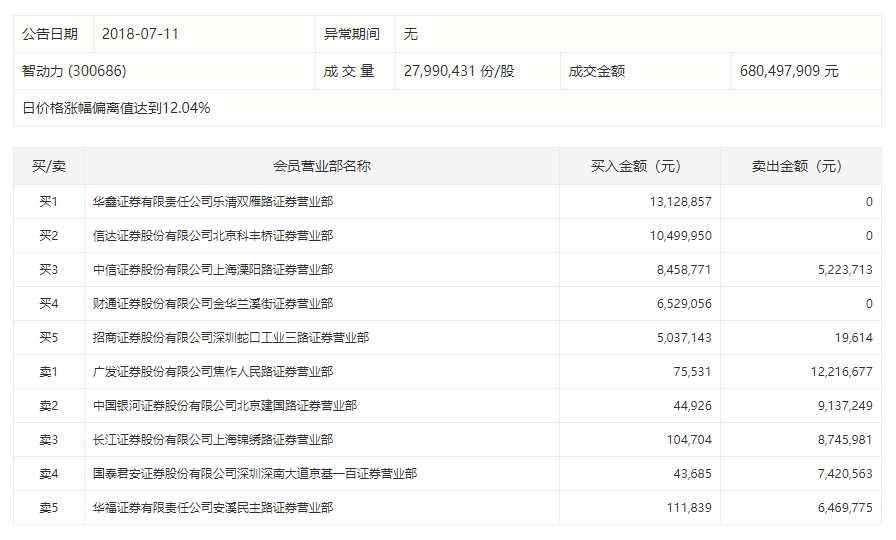Screen dimensions: 896x540
Task: Click the 买/卖 column header
Action: tap(48, 166)
